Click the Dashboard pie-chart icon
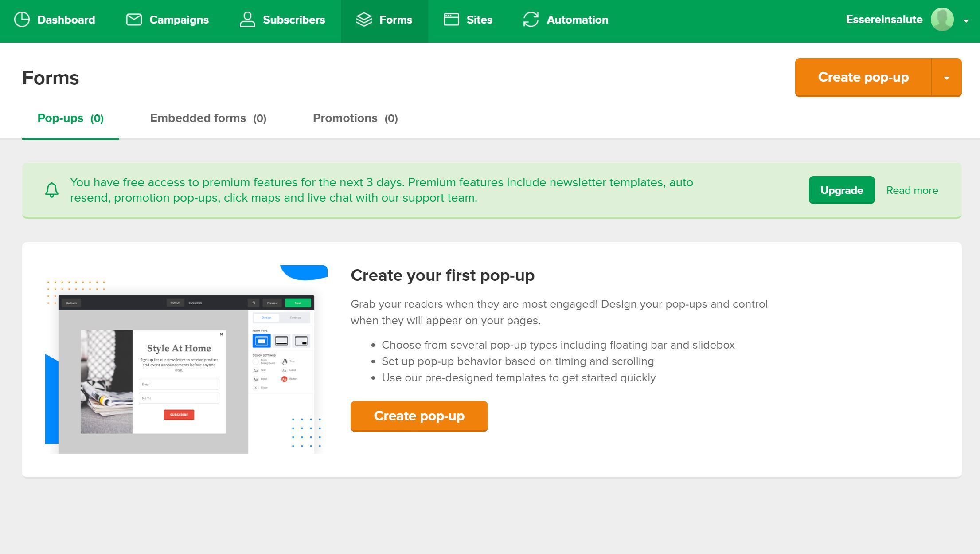The width and height of the screenshot is (980, 554). (x=22, y=20)
